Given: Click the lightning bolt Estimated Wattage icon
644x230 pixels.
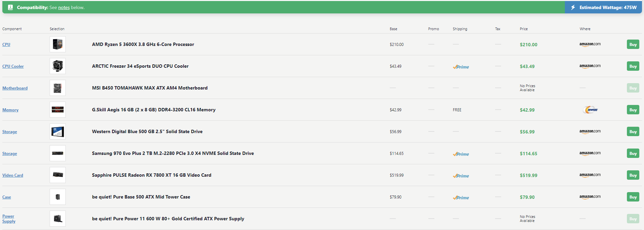Looking at the screenshot, I should [573, 7].
